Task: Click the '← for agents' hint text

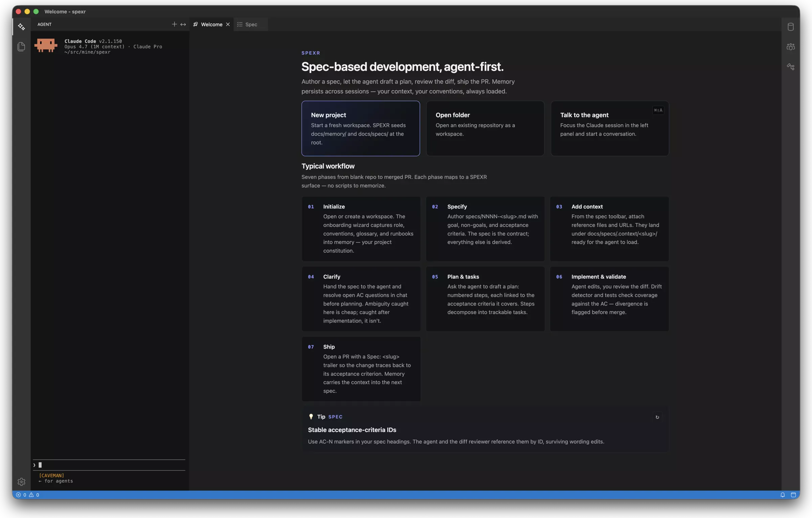Action: point(55,481)
